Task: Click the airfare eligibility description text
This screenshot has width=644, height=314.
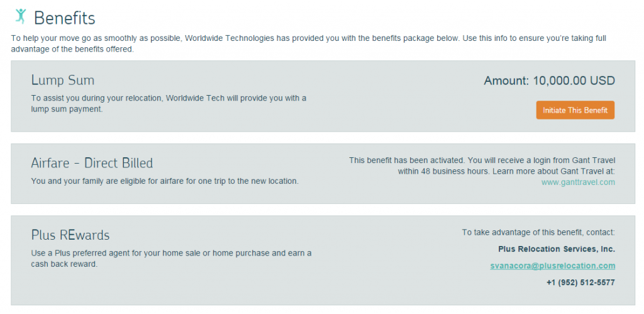Action: 165,181
